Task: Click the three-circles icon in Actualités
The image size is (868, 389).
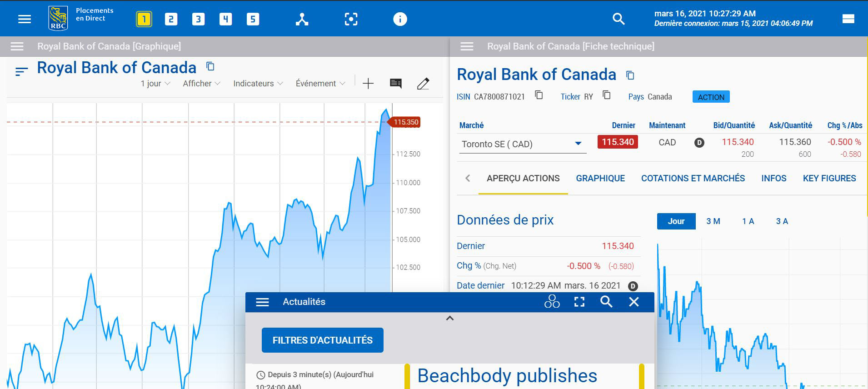Action: click(552, 302)
